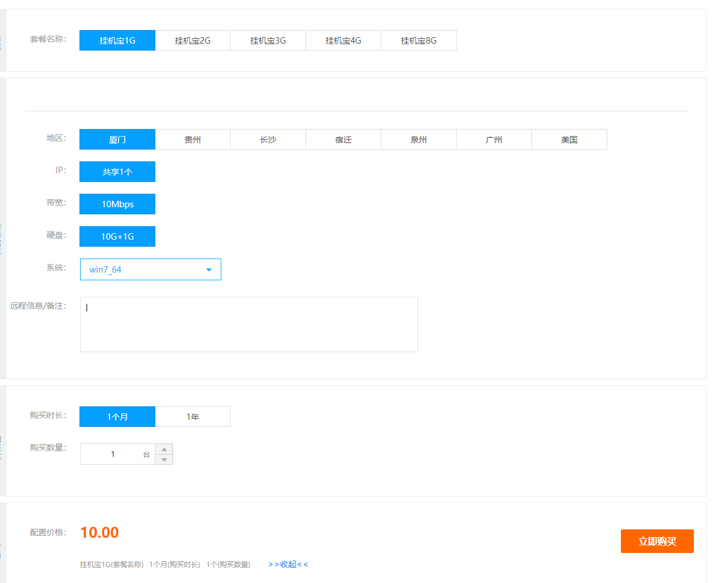Select 1个月 purchase duration
The height and width of the screenshot is (583, 728).
pos(117,417)
